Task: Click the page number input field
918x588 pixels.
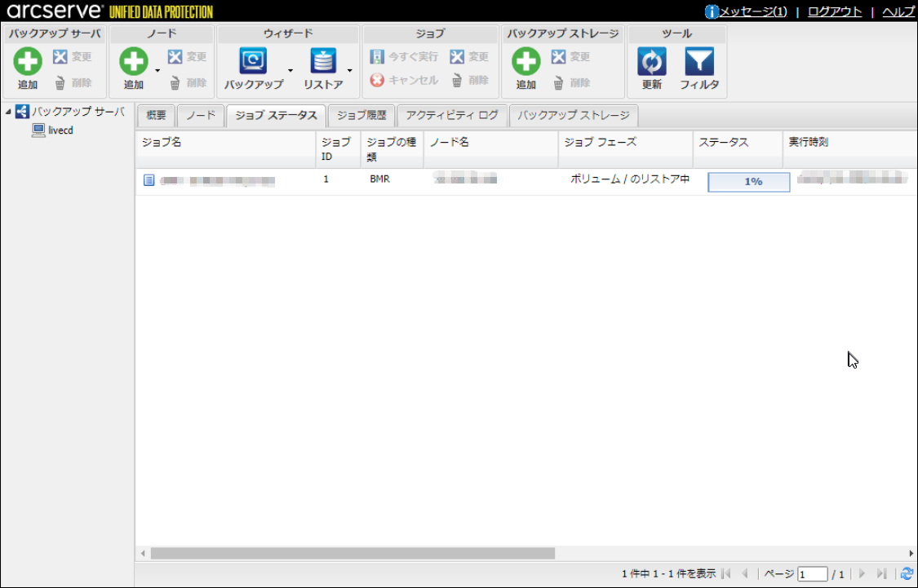Action: (812, 575)
